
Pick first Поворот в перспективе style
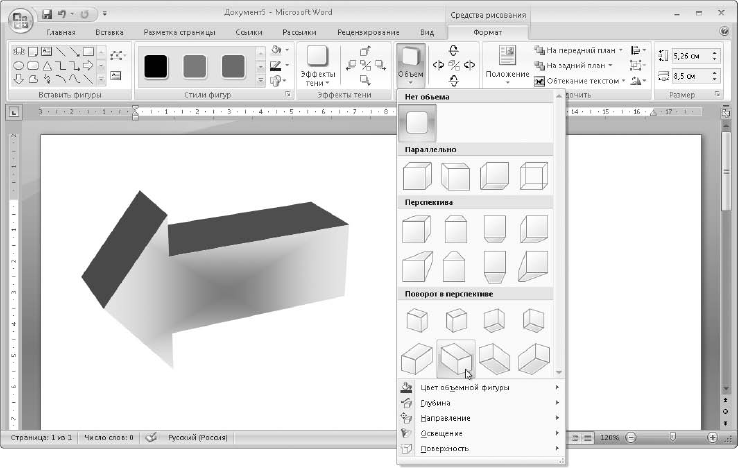(417, 320)
